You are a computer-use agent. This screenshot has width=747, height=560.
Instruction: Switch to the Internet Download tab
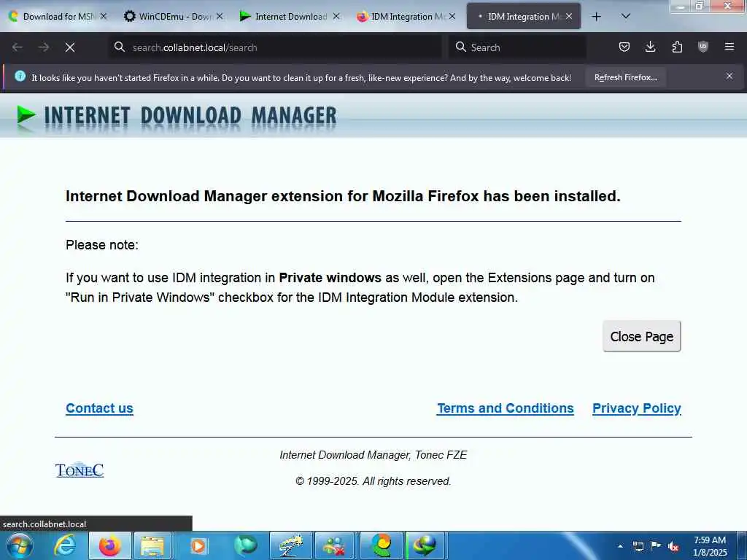coord(290,16)
